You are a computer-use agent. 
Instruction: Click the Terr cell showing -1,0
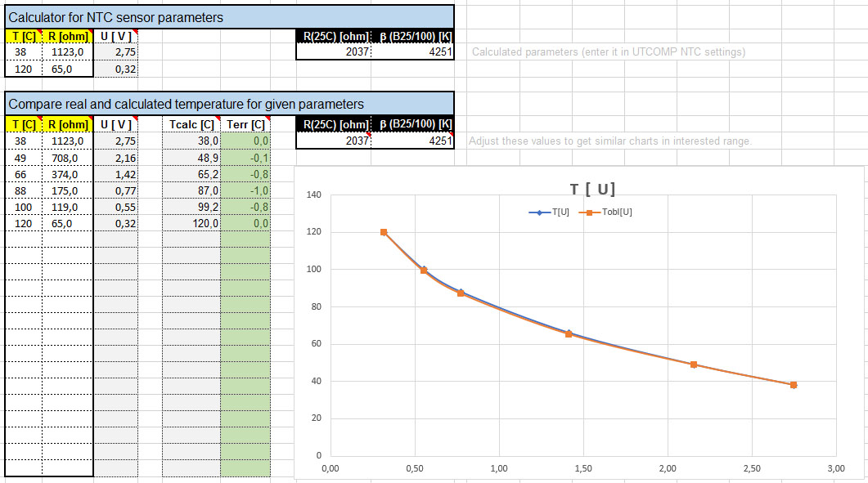tap(245, 190)
